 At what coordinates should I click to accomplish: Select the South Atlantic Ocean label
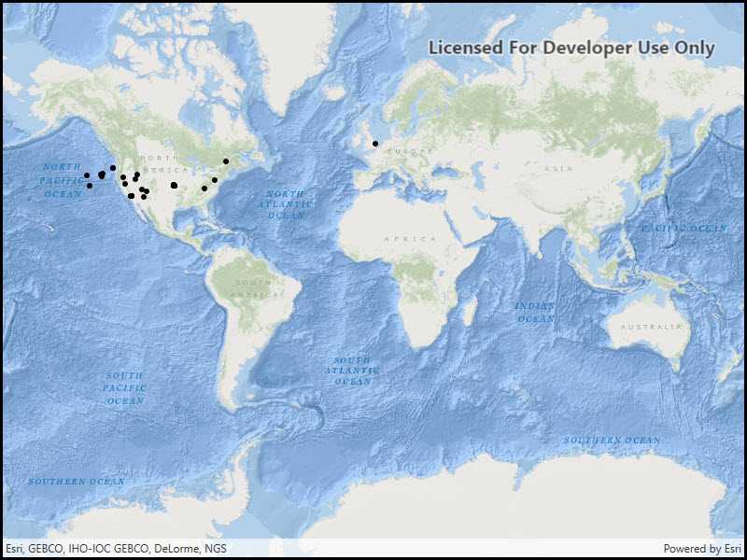352,371
